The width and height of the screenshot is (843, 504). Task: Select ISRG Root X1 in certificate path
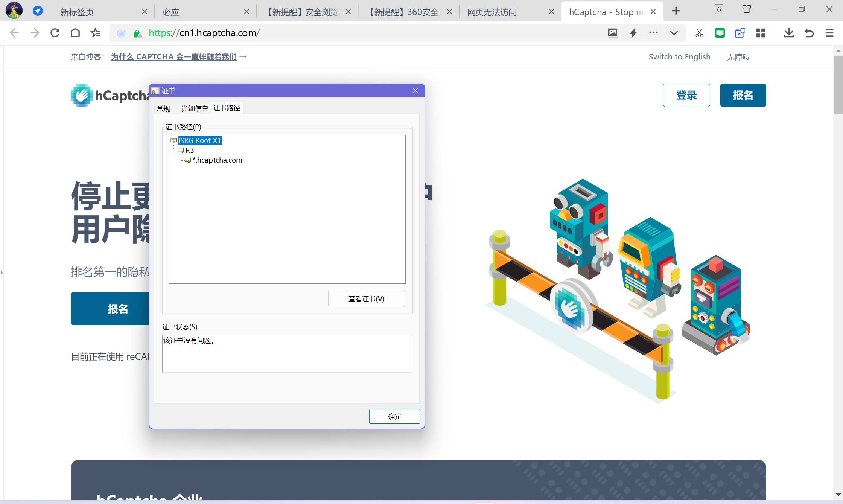click(200, 140)
